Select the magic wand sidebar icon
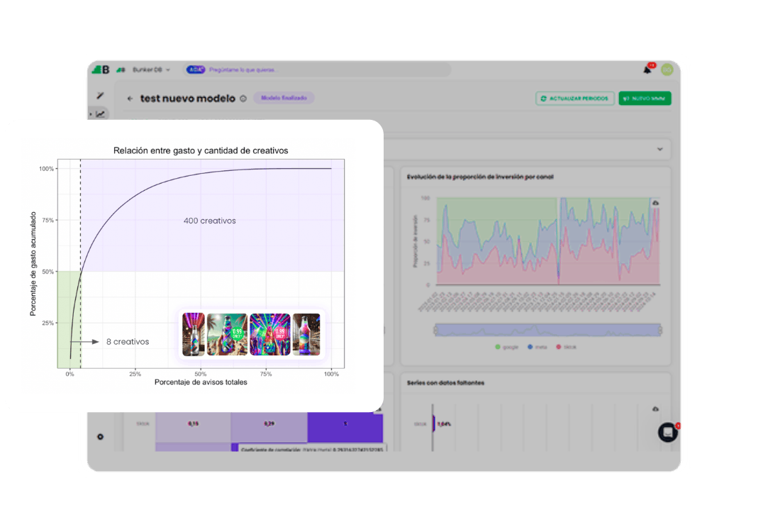The width and height of the screenshot is (768, 532). click(x=101, y=96)
